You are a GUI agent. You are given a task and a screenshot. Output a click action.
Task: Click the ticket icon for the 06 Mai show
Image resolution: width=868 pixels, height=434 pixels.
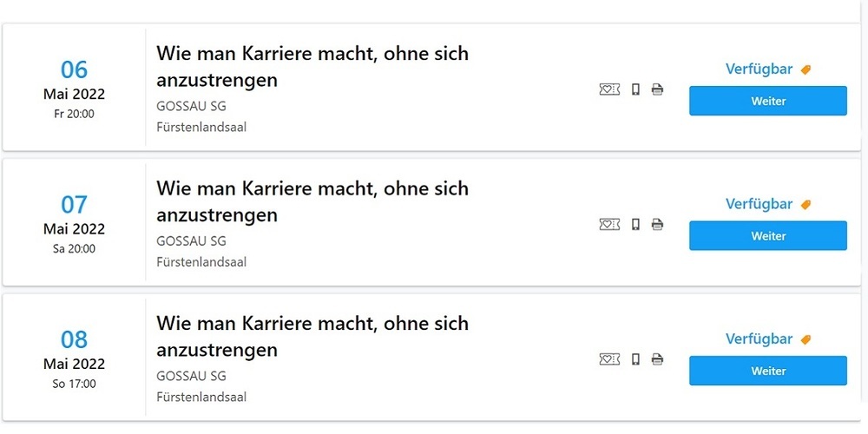tap(609, 89)
